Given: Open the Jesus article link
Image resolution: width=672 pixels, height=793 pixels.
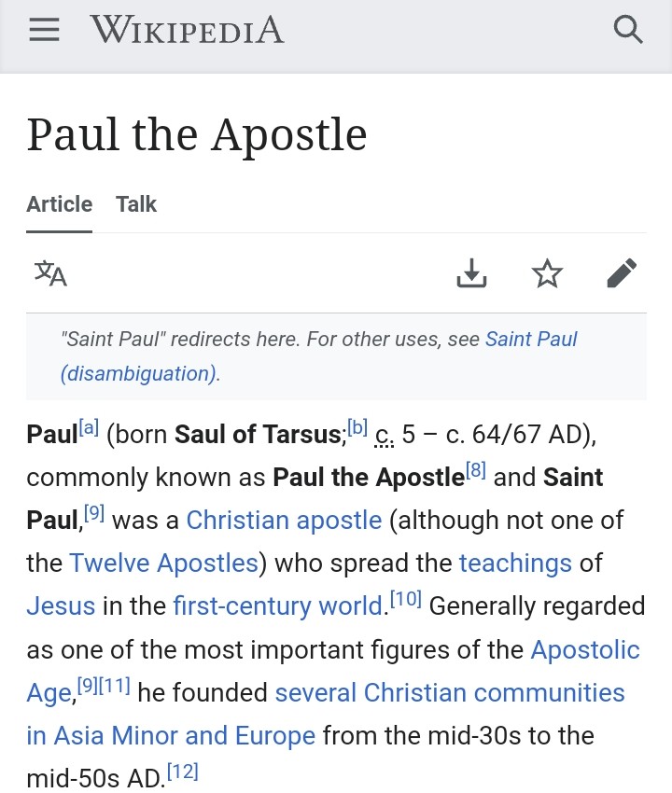Looking at the screenshot, I should (61, 605).
